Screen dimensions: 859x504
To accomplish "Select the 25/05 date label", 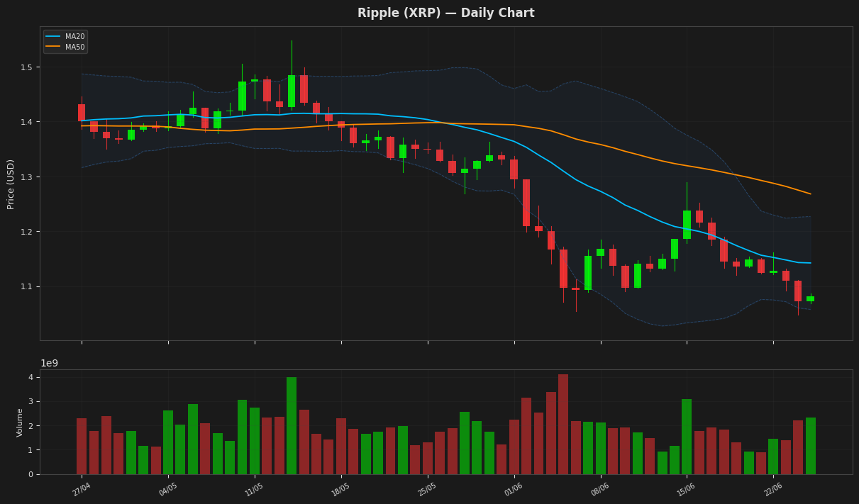I will [x=427, y=488].
